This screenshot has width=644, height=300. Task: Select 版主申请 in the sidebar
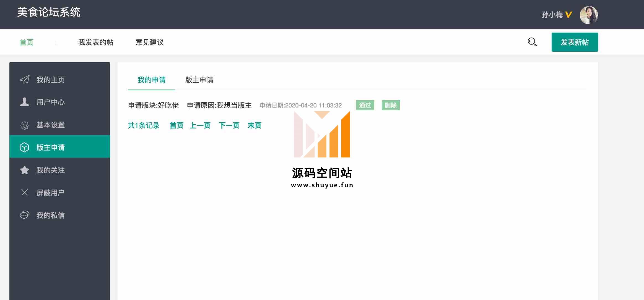pos(60,146)
